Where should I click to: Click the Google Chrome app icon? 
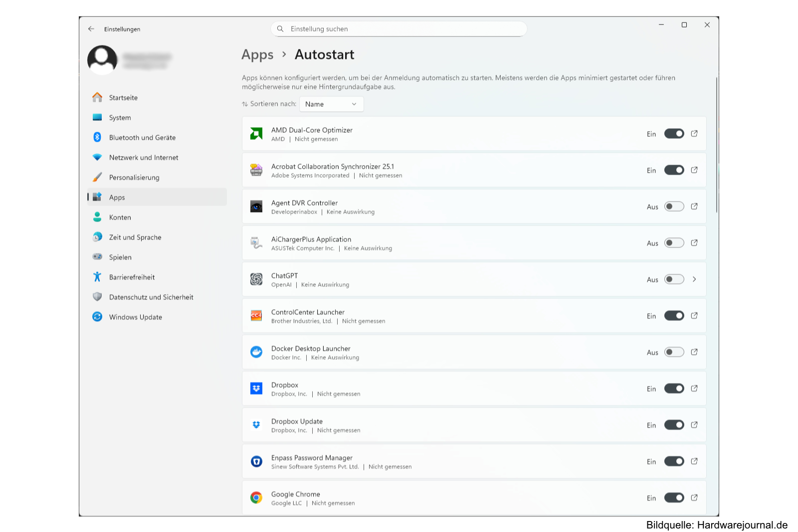click(x=256, y=498)
